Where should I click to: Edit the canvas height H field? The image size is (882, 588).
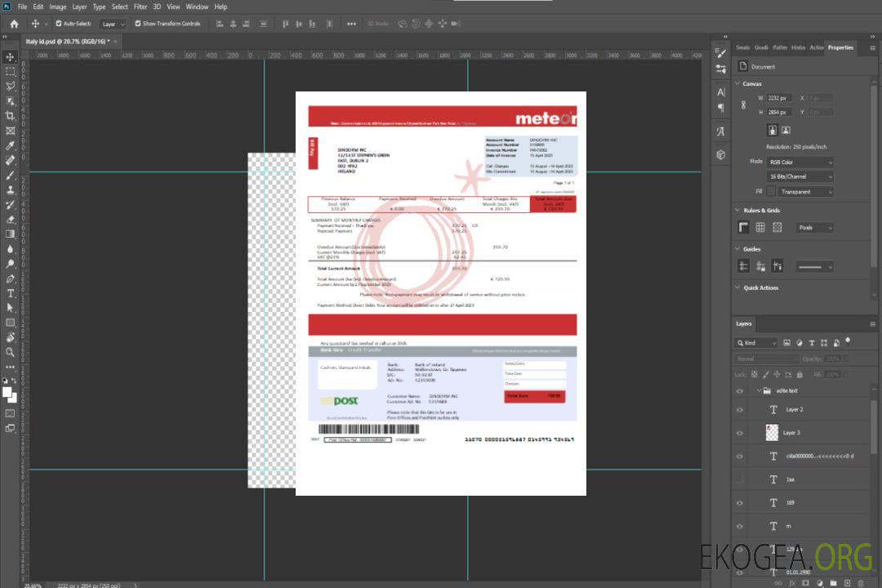780,113
